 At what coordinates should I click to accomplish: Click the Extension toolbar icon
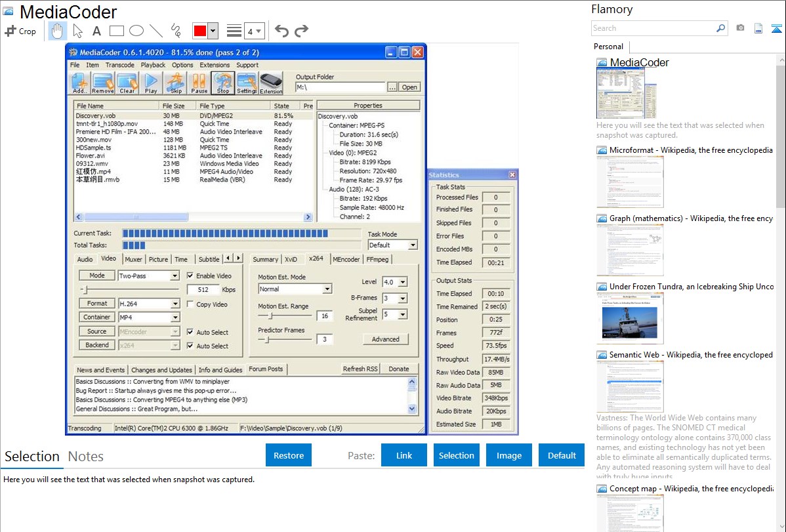coord(271,83)
